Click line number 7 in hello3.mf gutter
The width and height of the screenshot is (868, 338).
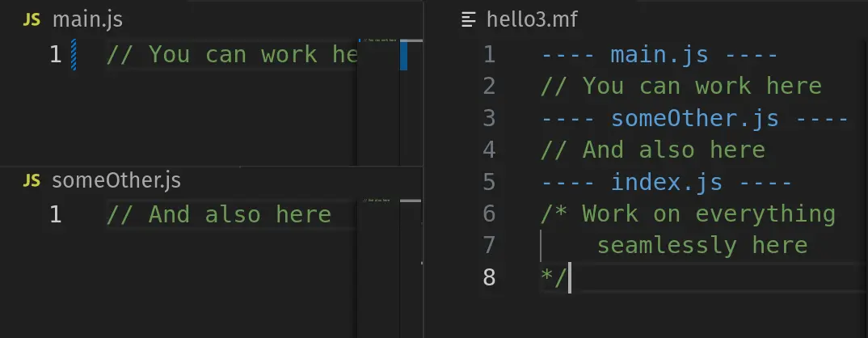click(x=489, y=245)
